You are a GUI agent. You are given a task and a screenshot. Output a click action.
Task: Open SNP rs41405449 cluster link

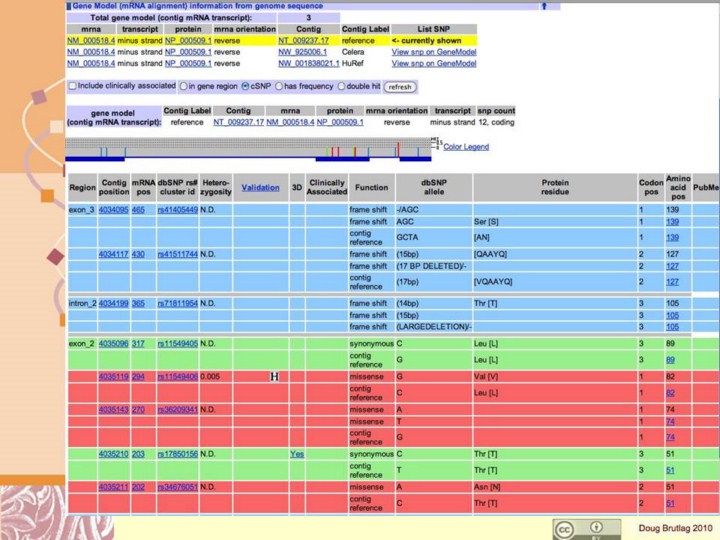click(177, 210)
